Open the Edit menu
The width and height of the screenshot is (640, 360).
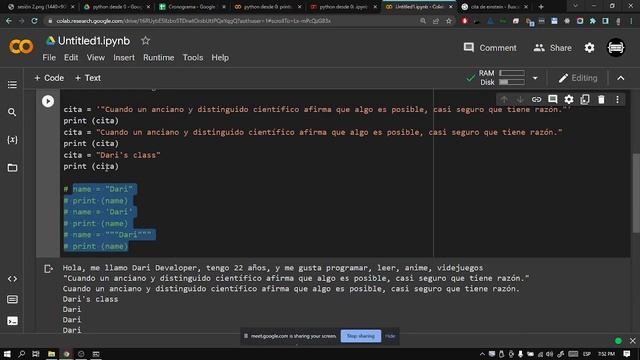(x=71, y=58)
